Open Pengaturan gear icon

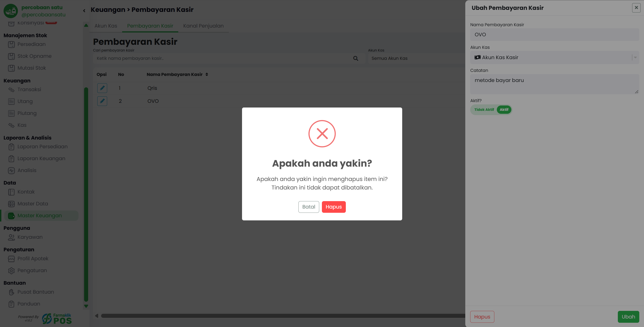(11, 271)
